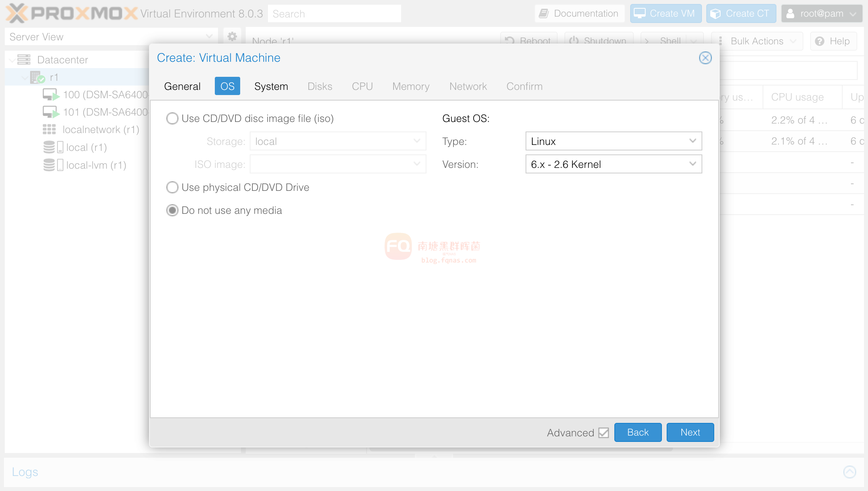Click the Datacenter server icon

point(24,60)
